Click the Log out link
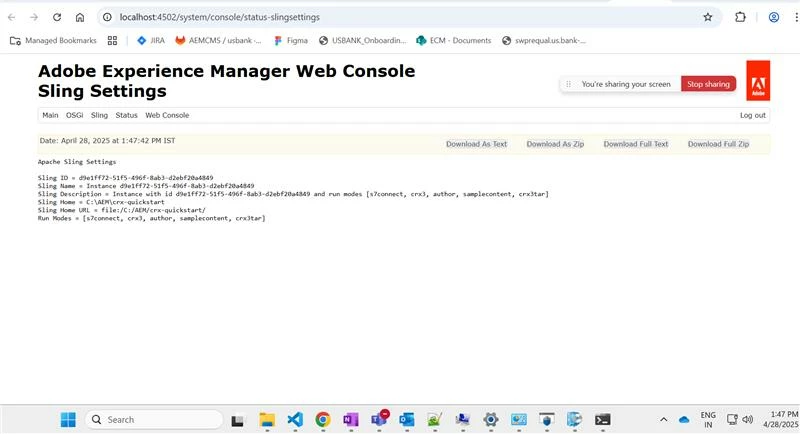 [753, 115]
